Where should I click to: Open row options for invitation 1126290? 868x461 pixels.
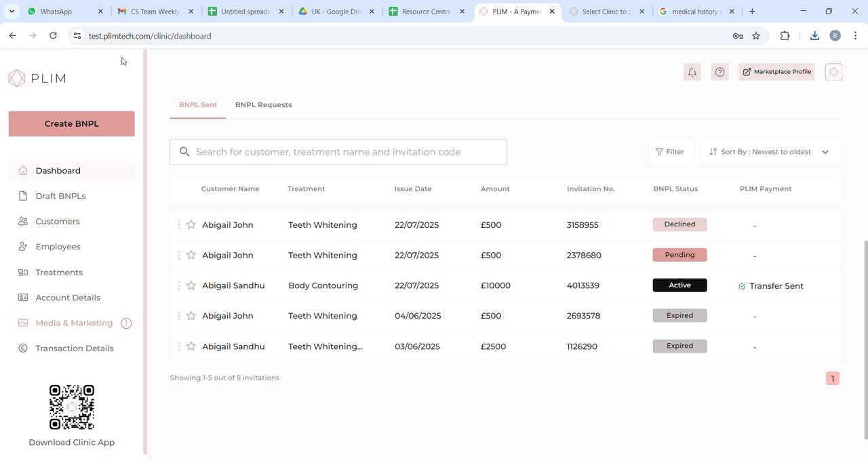click(179, 346)
